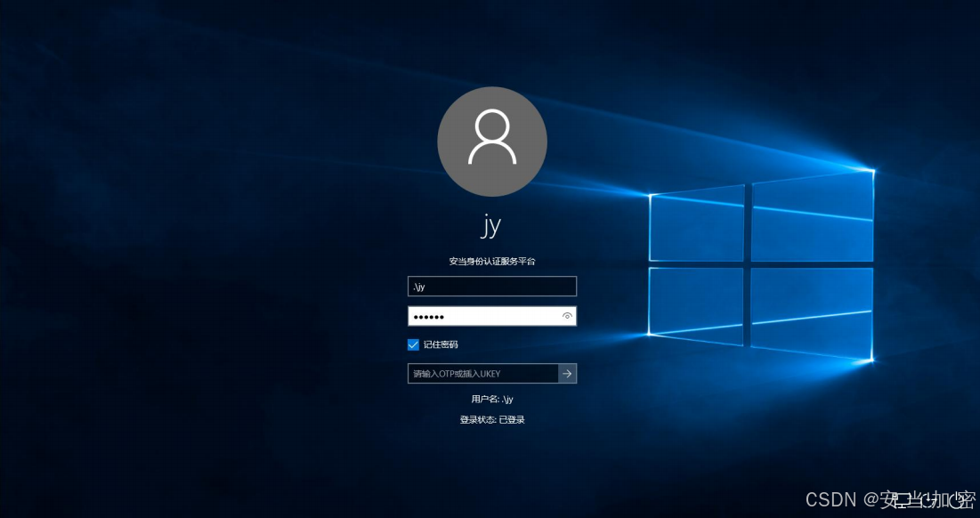Submit the OTP with the arrow button

point(567,374)
